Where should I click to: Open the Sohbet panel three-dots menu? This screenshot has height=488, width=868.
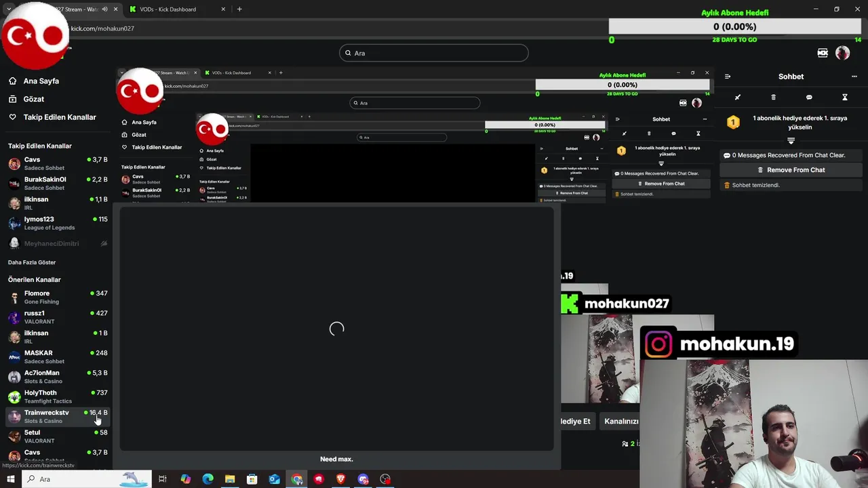(x=854, y=77)
